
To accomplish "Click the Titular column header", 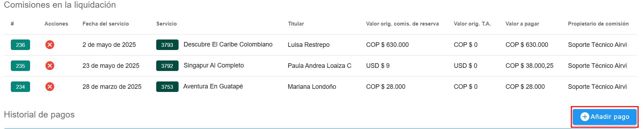I will [296, 24].
